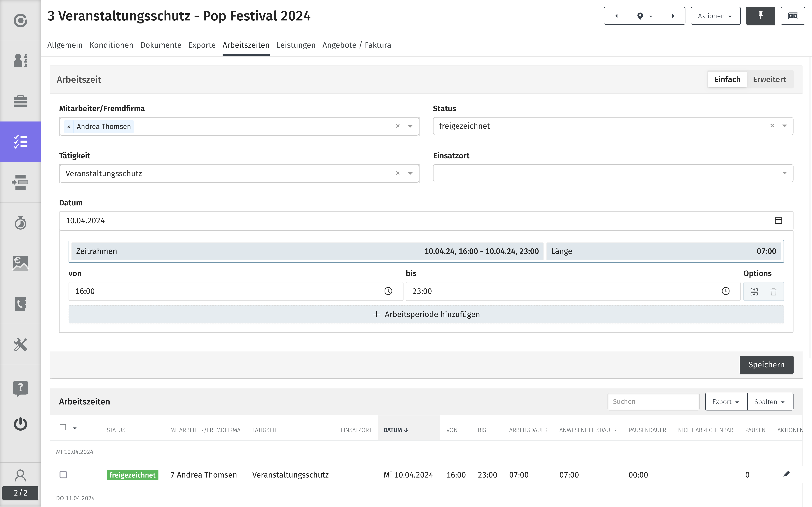Open the Spalten column dropdown
Image resolution: width=812 pixels, height=507 pixels.
(770, 402)
